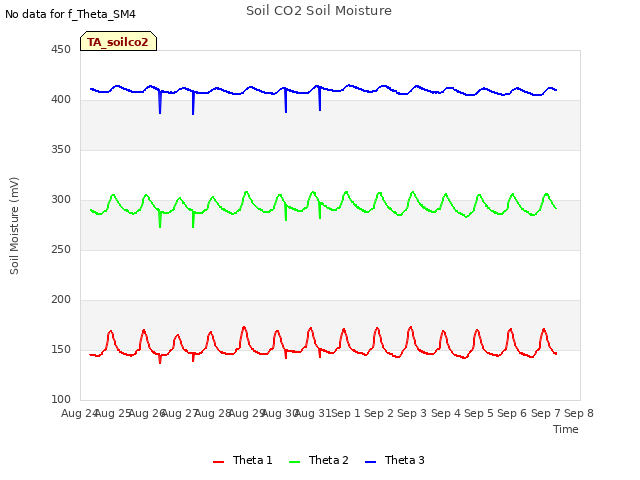Click the Sep 8 x-axis label
The image size is (640, 480).
[579, 413]
